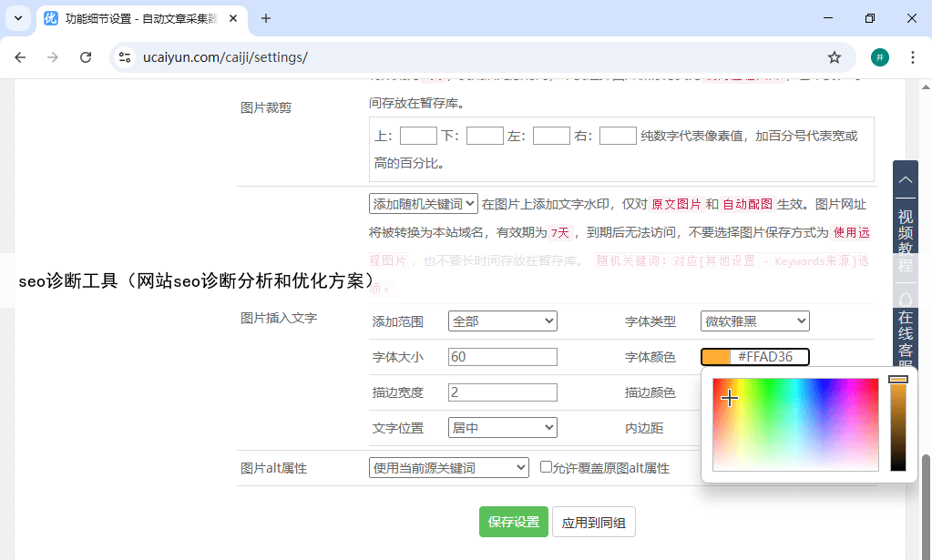Open the tab search dropdown arrow
Screen dimensions: 932x560
tap(18, 18)
